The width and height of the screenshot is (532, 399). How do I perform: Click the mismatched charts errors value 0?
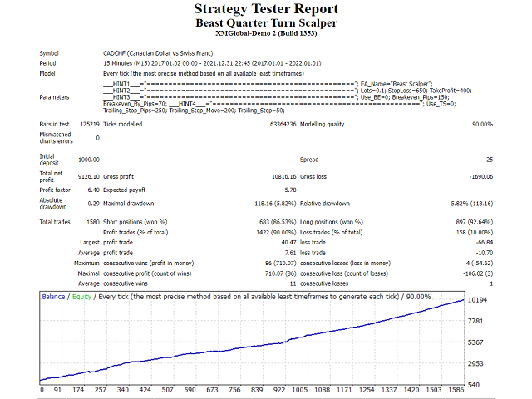tap(98, 138)
